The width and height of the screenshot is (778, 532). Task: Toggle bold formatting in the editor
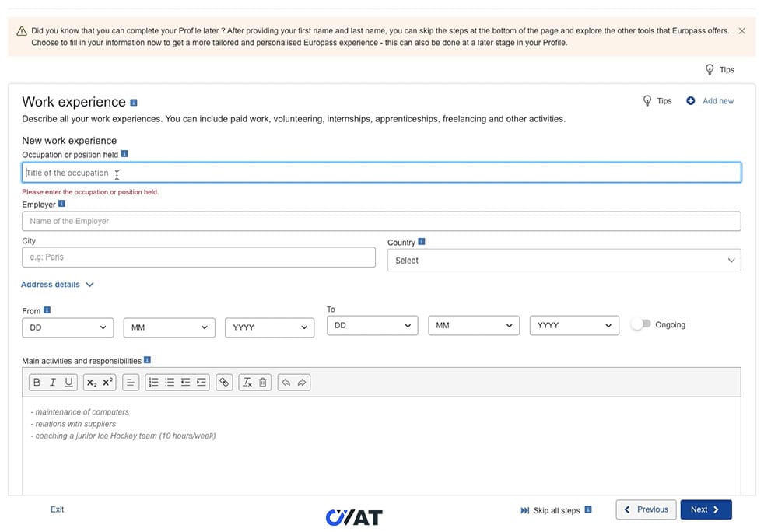[37, 382]
